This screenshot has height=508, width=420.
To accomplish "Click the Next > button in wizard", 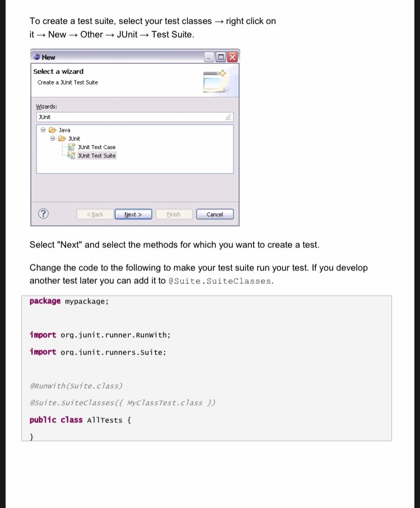I will pos(133,214).
